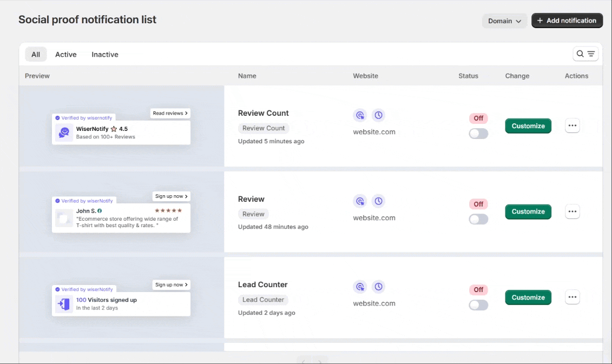
Task: Switch to the Active tab
Action: tap(66, 55)
